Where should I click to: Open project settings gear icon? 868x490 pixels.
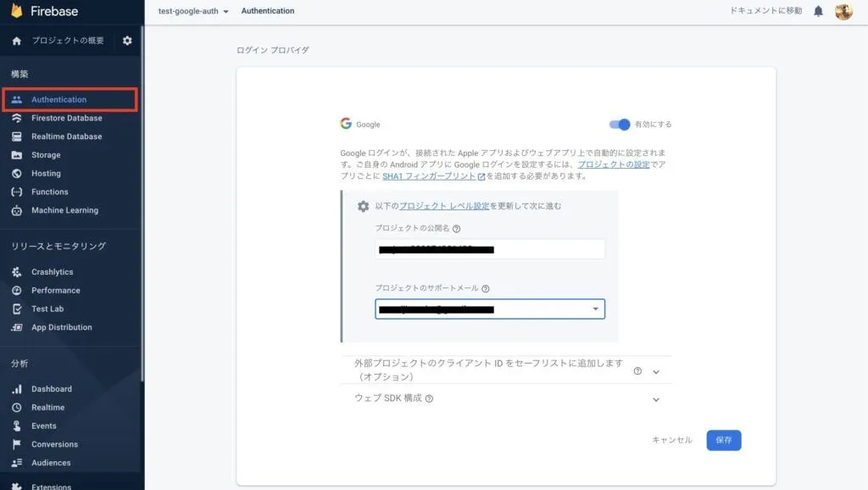click(x=127, y=41)
